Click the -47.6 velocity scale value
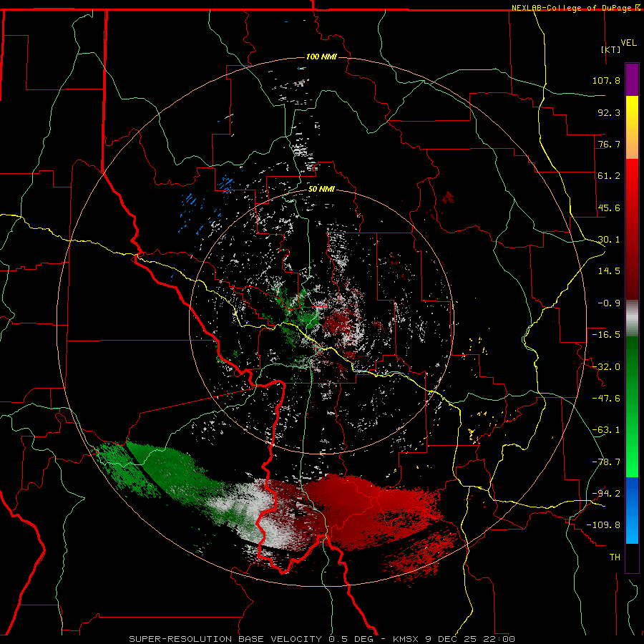 [x=606, y=399]
